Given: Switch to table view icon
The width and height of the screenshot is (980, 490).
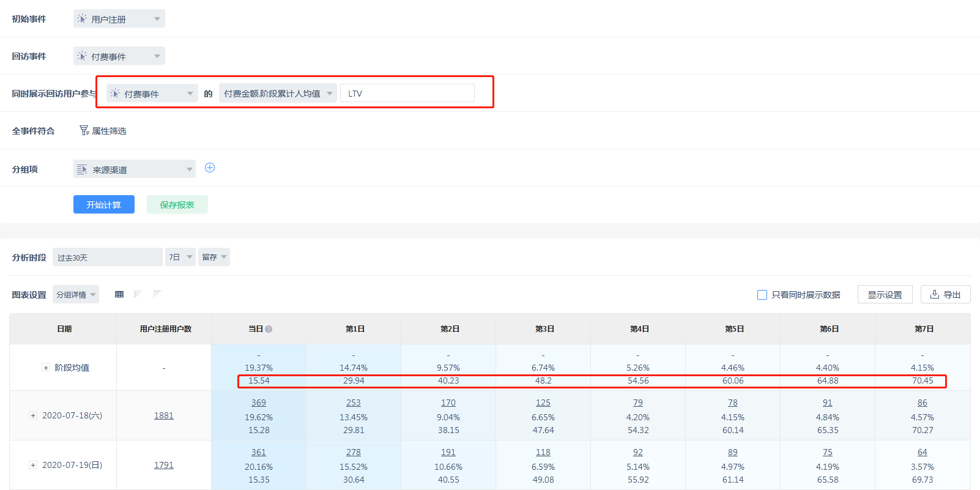Looking at the screenshot, I should 119,294.
